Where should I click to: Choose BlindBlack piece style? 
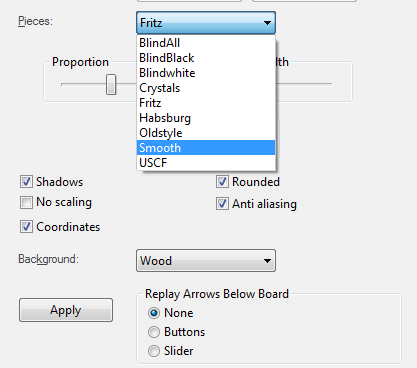click(x=206, y=58)
